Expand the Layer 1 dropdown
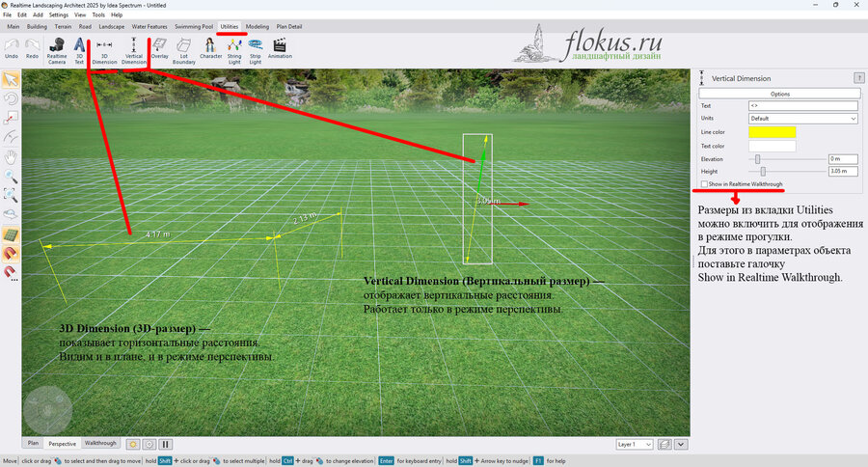Screen dimensions: 868x467 [634, 444]
